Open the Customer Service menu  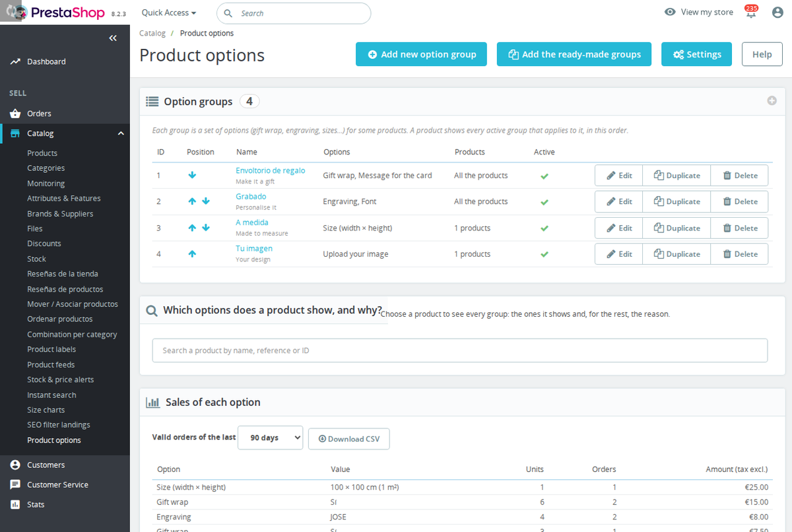point(57,484)
